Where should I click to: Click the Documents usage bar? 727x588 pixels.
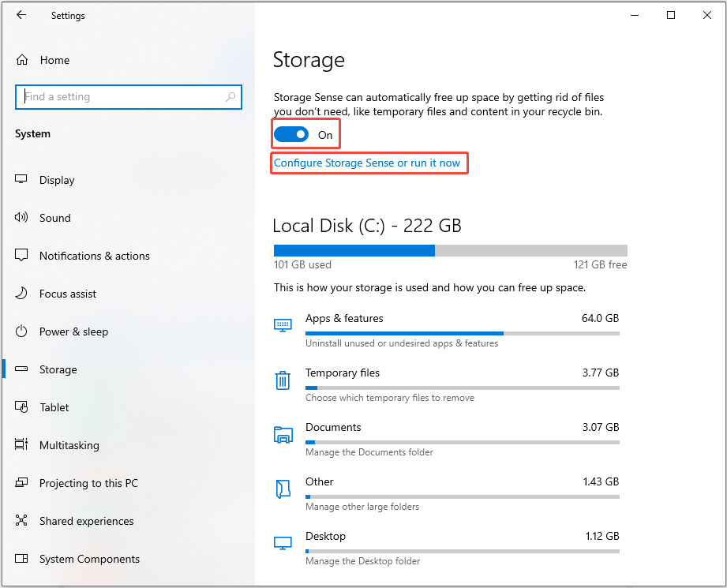tap(463, 443)
